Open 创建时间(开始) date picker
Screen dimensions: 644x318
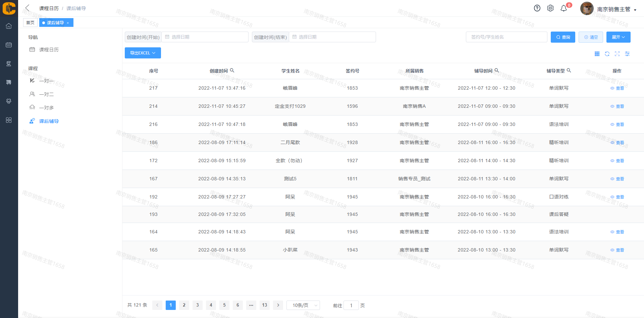point(205,37)
